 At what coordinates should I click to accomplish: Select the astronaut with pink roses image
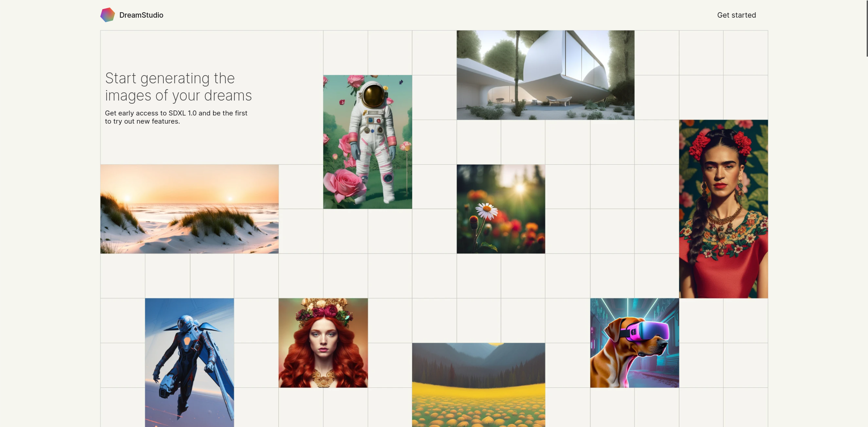[x=367, y=142]
